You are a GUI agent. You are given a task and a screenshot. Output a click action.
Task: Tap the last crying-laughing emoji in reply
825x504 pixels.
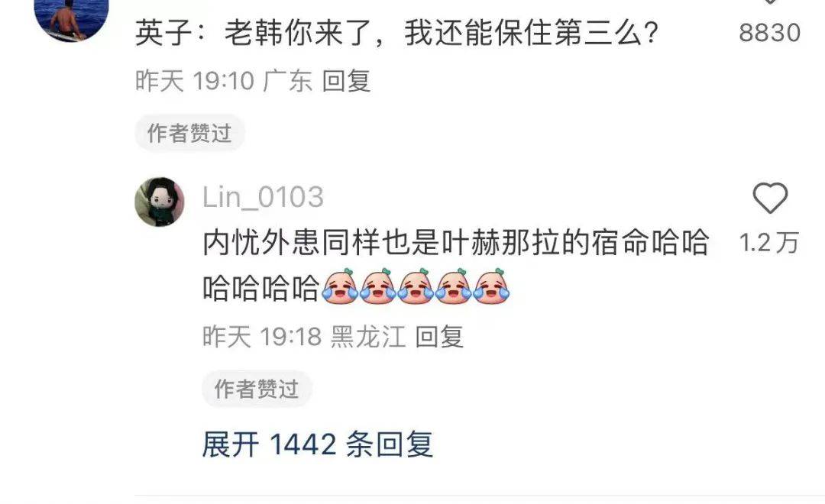coord(491,286)
